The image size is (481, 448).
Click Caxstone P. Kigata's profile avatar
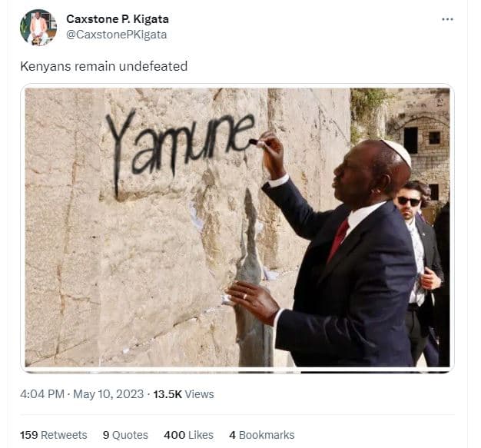click(38, 28)
